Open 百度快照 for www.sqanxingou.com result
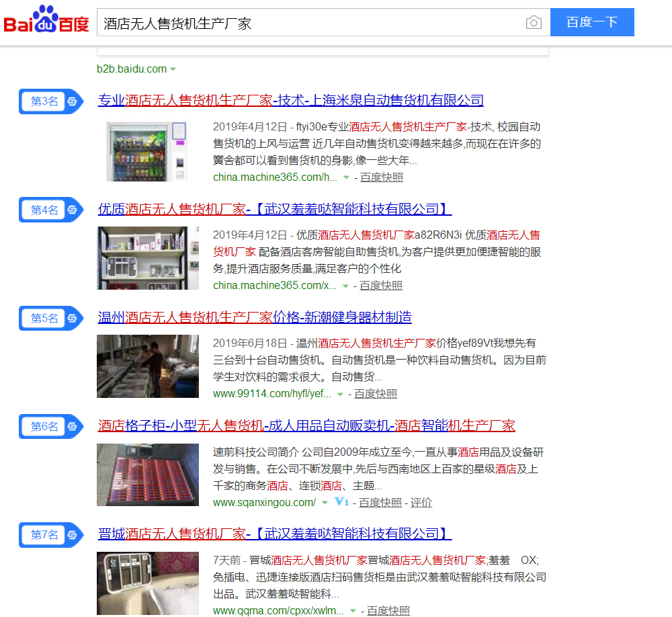Viewport: 672px width, 617px height. (380, 503)
